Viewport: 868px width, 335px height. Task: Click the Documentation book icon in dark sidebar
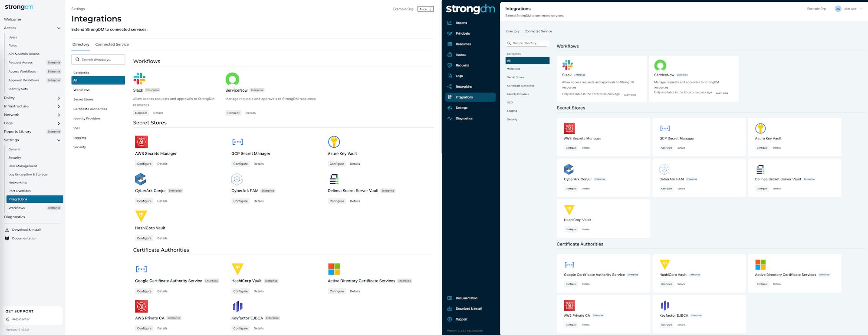pyautogui.click(x=450, y=298)
